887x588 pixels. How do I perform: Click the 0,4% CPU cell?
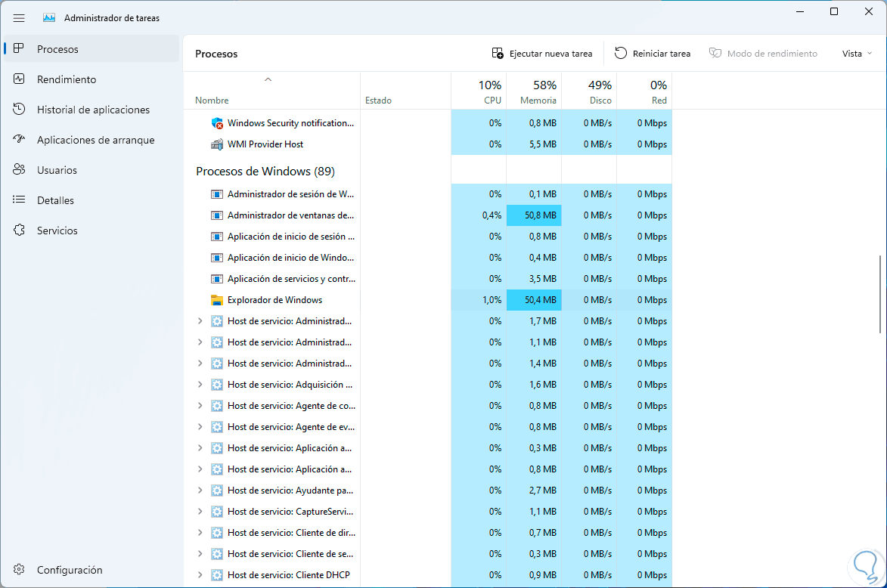point(479,215)
